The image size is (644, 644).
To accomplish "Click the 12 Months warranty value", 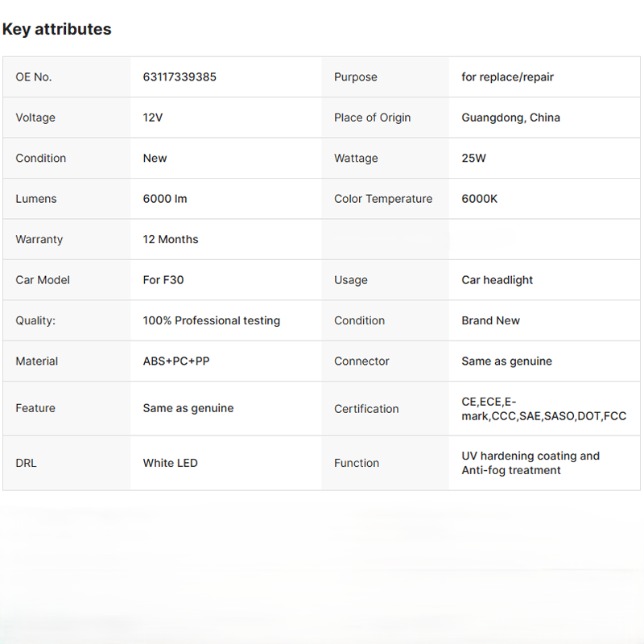I will (x=171, y=239).
